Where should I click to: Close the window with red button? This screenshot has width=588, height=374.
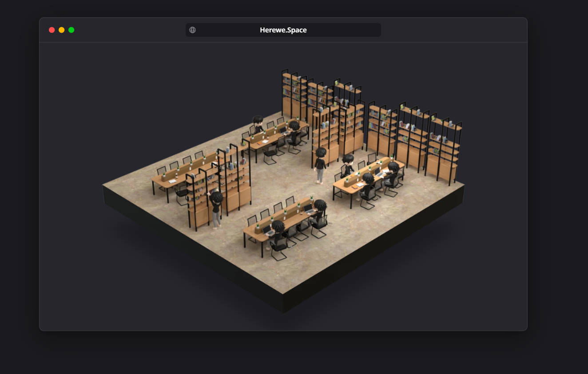tap(52, 30)
